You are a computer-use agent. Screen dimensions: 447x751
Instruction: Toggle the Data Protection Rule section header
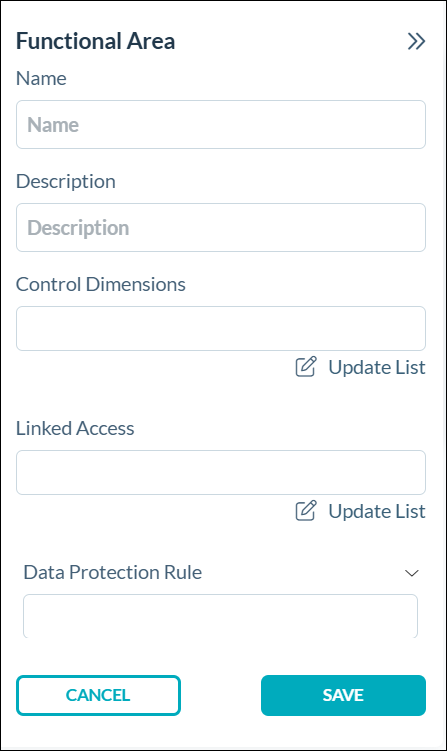221,572
